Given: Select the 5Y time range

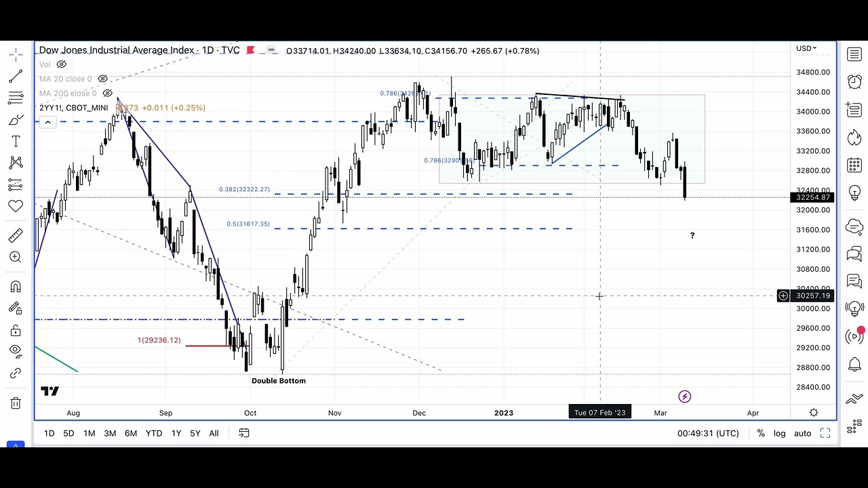Looking at the screenshot, I should click(x=195, y=433).
